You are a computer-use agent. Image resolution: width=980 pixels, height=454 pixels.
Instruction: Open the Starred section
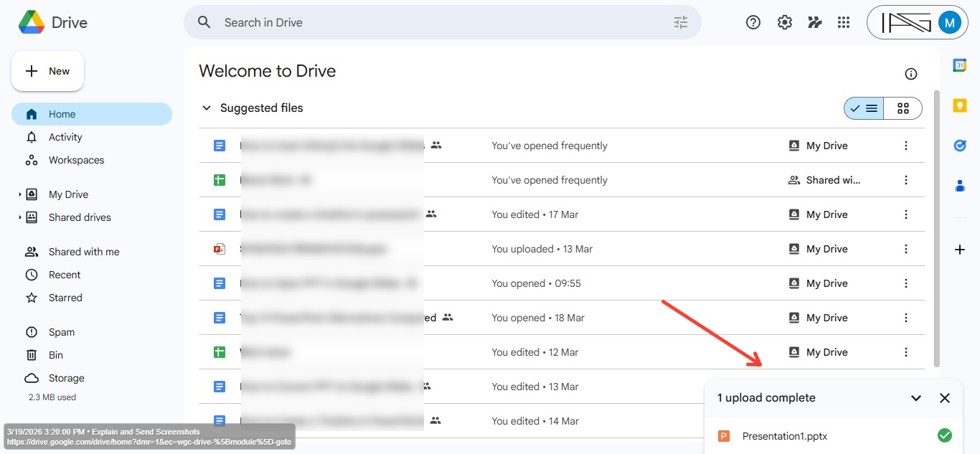tap(65, 298)
